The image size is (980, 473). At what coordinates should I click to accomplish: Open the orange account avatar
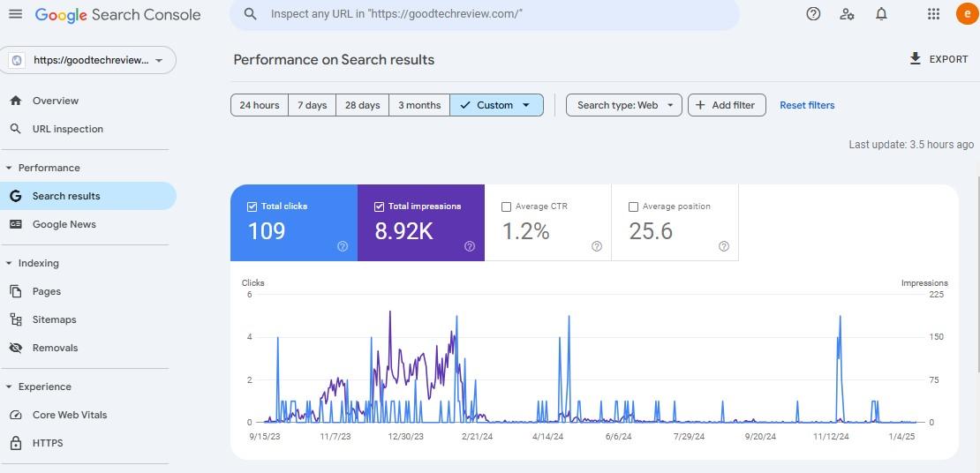coord(967,14)
